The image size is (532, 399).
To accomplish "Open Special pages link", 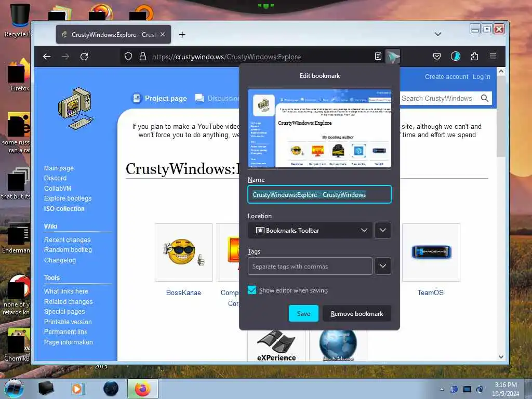I will 64,312.
